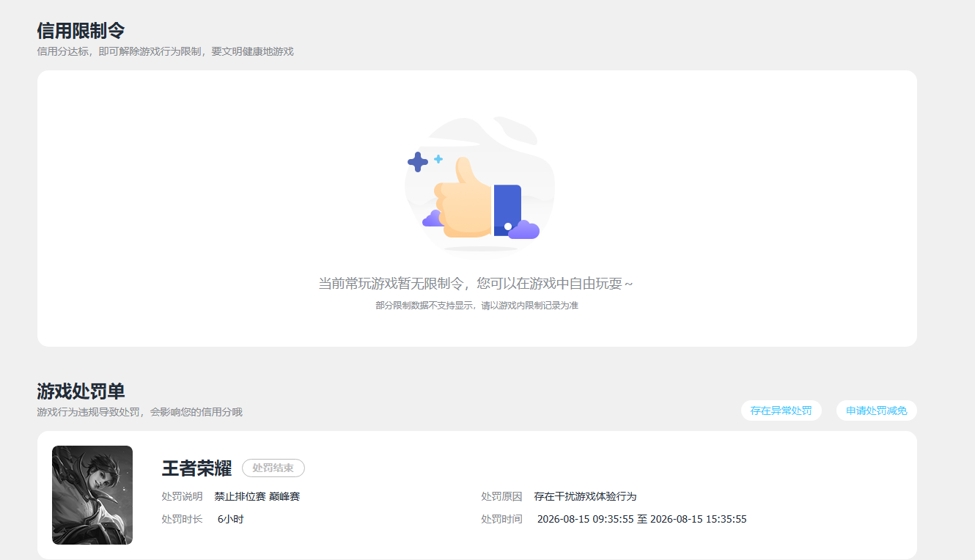Screen dimensions: 975x560
Task: Select the 王者荣耀 game title
Action: [196, 468]
